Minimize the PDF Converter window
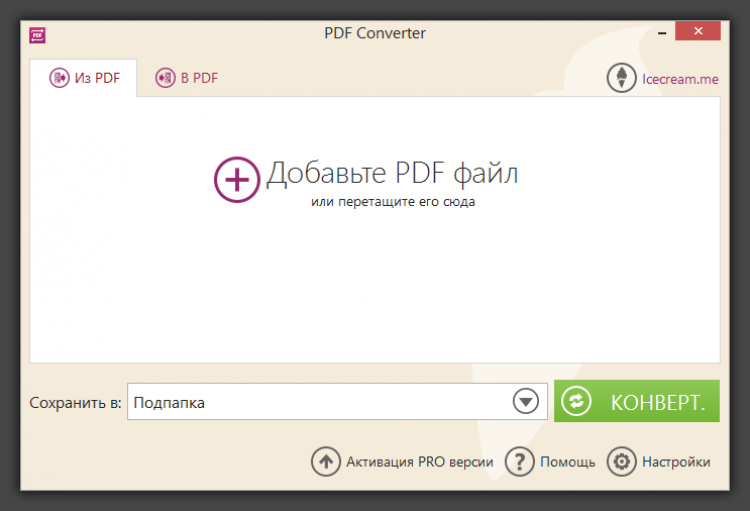The height and width of the screenshot is (511, 750). point(661,33)
